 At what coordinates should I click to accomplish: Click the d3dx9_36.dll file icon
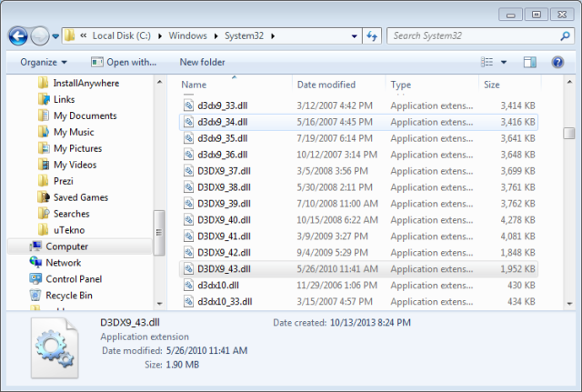pyautogui.click(x=189, y=155)
